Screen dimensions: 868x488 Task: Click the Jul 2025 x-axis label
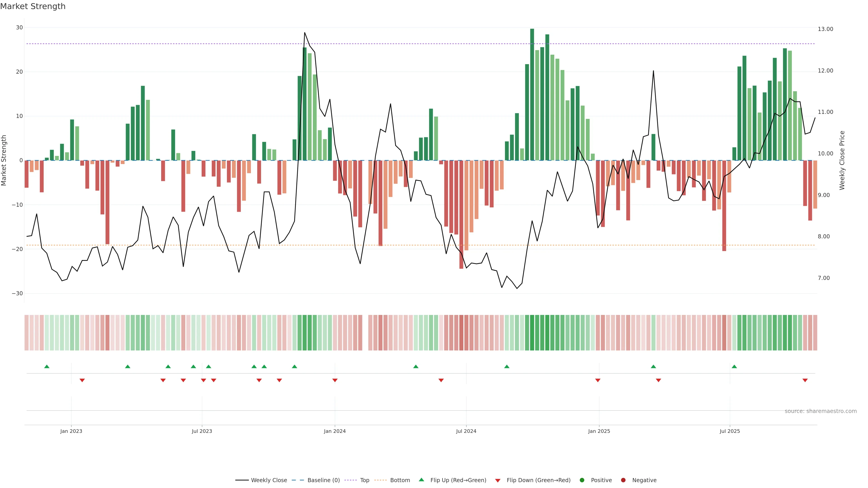pos(730,431)
